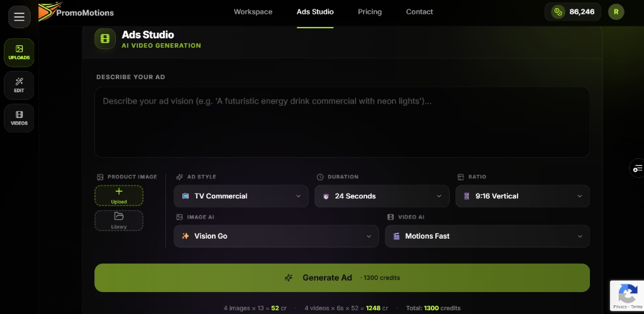Focus the ad description text field
This screenshot has width=644, height=314.
[x=342, y=122]
